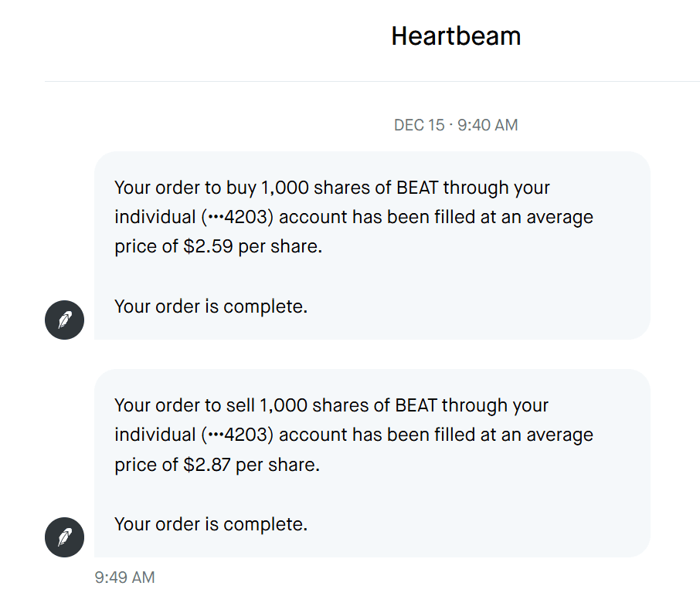Click the divider line under Heartbeam header
The height and width of the screenshot is (596, 700).
[372, 81]
